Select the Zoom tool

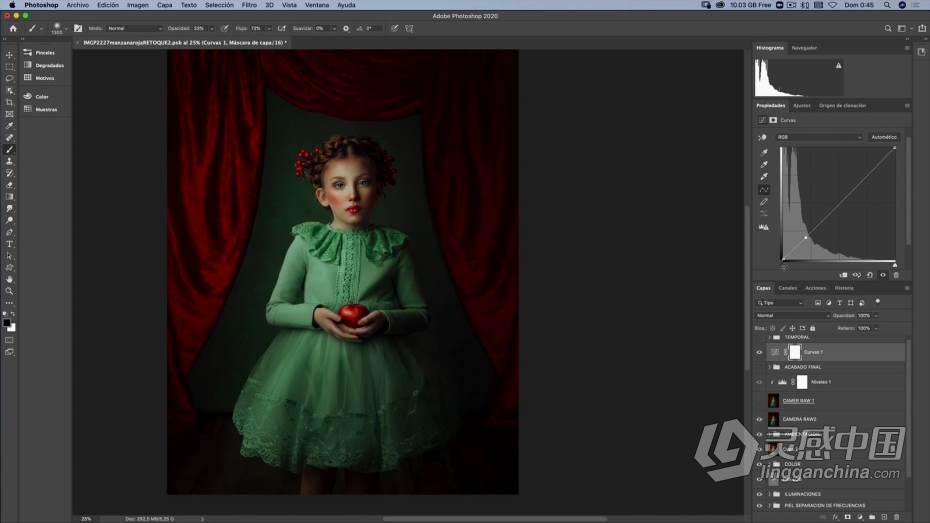point(9,291)
